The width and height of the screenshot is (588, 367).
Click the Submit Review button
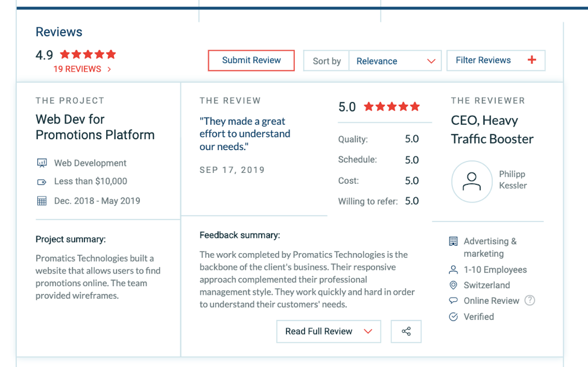[251, 60]
